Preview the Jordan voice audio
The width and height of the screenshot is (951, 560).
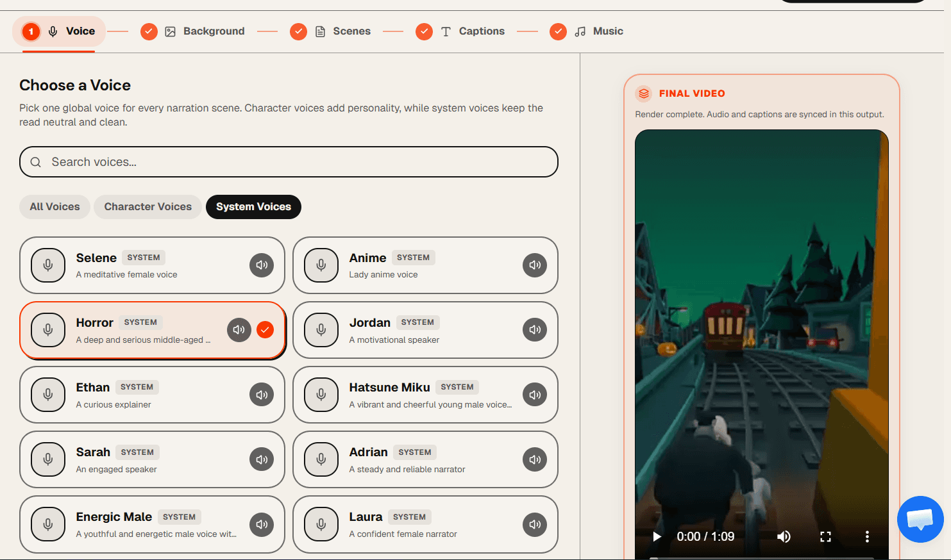535,329
